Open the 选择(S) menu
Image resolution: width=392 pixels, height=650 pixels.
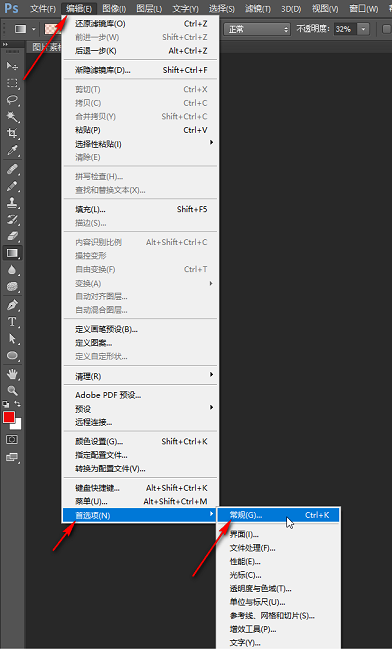click(222, 9)
